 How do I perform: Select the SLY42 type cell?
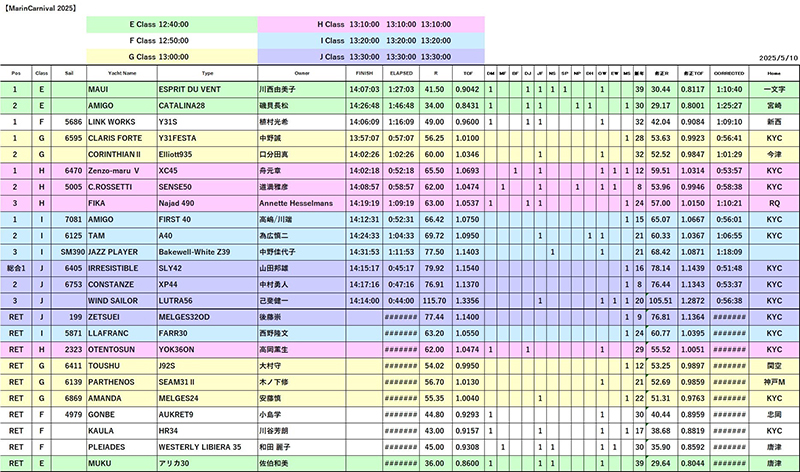coord(207,268)
